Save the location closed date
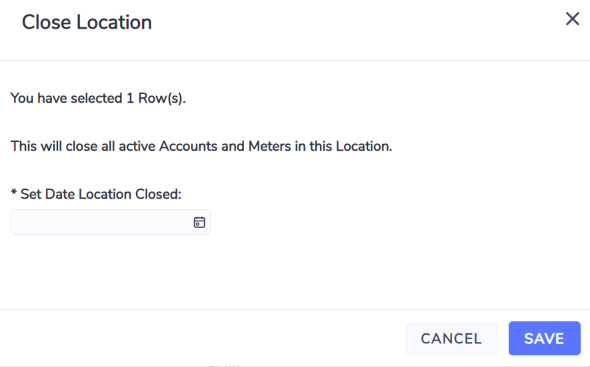Screen dimensions: 590x367 click(544, 338)
